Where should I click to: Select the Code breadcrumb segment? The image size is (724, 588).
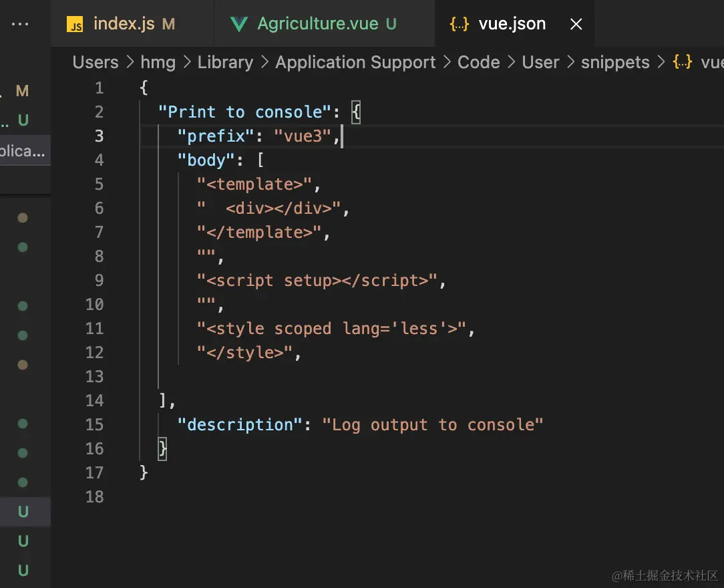tap(478, 62)
